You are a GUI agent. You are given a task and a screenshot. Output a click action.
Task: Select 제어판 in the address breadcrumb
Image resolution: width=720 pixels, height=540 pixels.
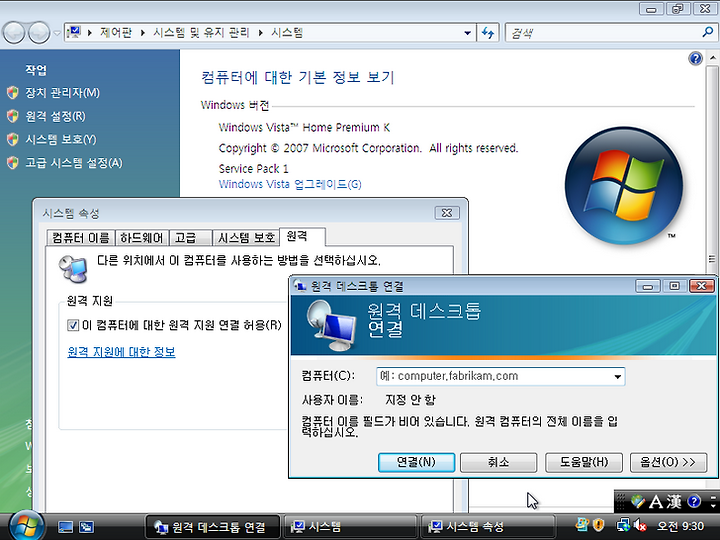(x=116, y=33)
